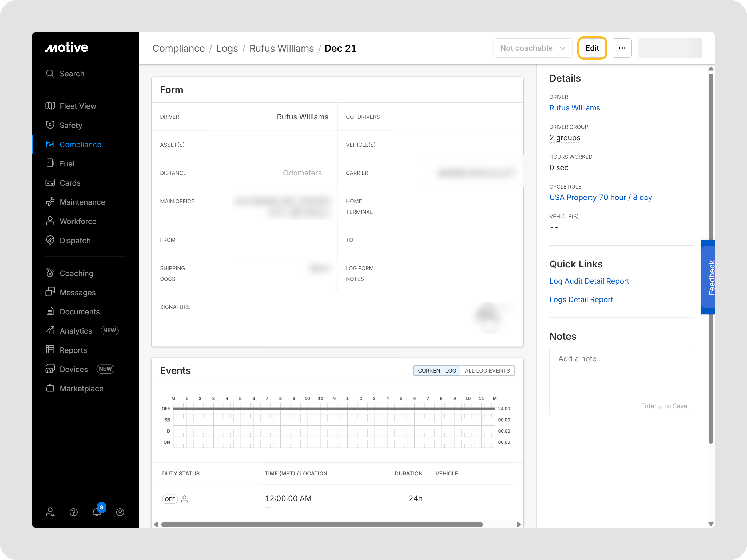Image resolution: width=747 pixels, height=560 pixels.
Task: Open user profile account icon
Action: pyautogui.click(x=120, y=512)
